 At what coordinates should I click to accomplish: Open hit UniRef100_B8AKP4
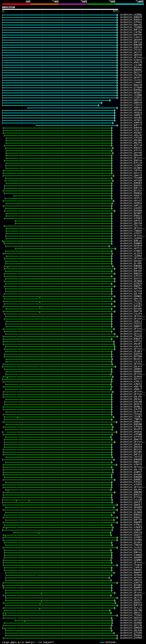[x=131, y=572]
